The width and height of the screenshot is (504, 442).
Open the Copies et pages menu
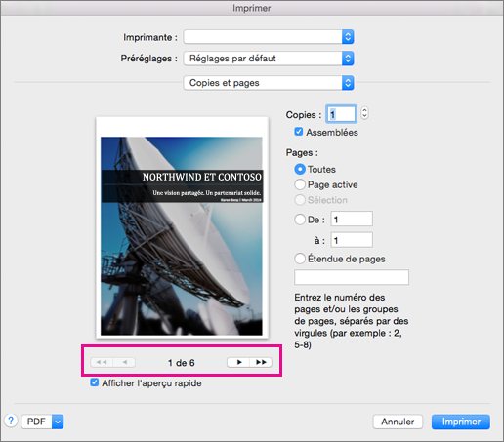tap(269, 83)
